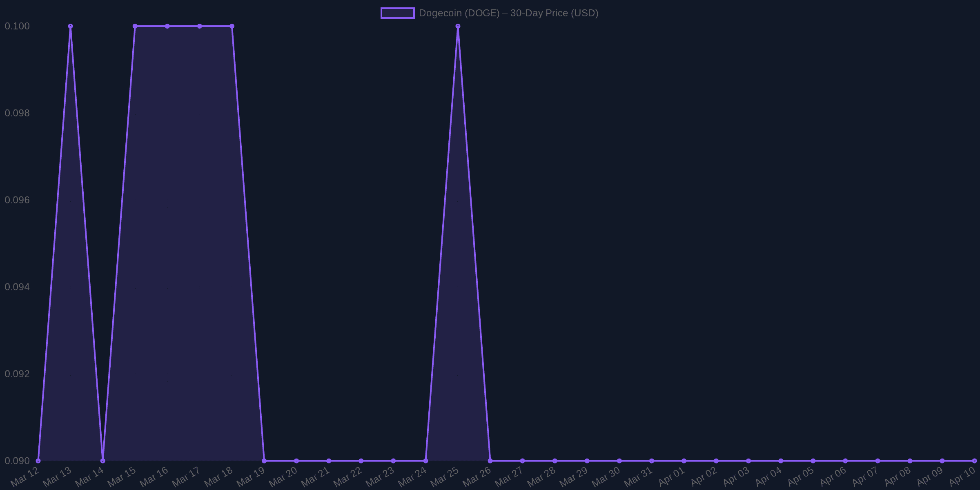The image size is (980, 490).
Task: Click the Mar 19 data point
Action: 264,461
